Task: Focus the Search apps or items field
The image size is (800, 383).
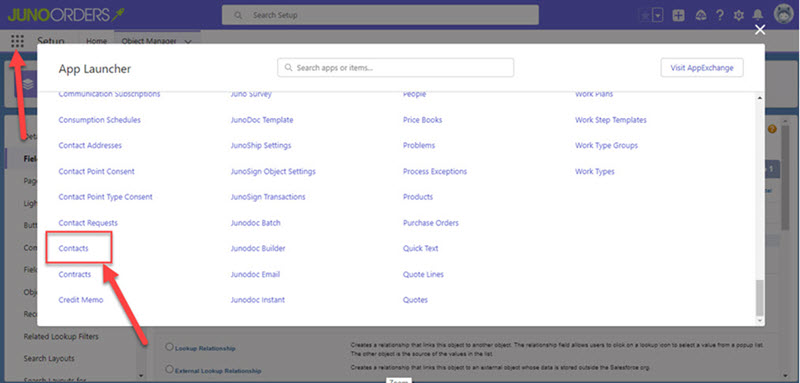Action: tap(395, 67)
